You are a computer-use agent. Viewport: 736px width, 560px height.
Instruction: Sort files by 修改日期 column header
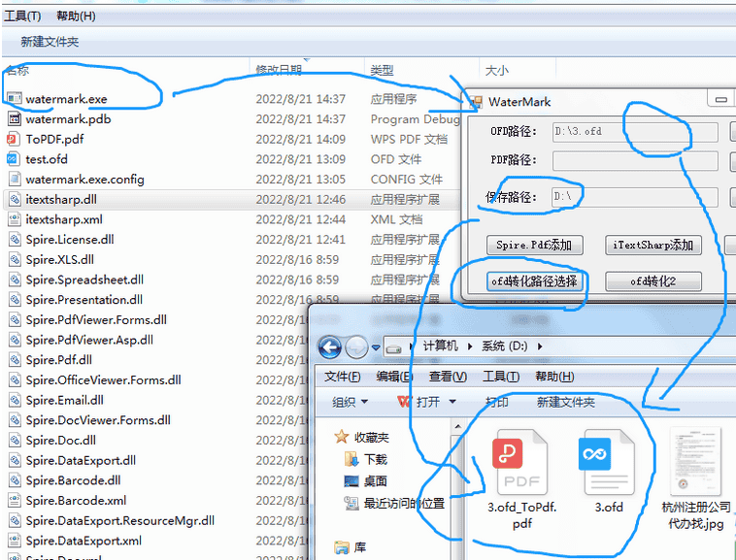pyautogui.click(x=279, y=70)
